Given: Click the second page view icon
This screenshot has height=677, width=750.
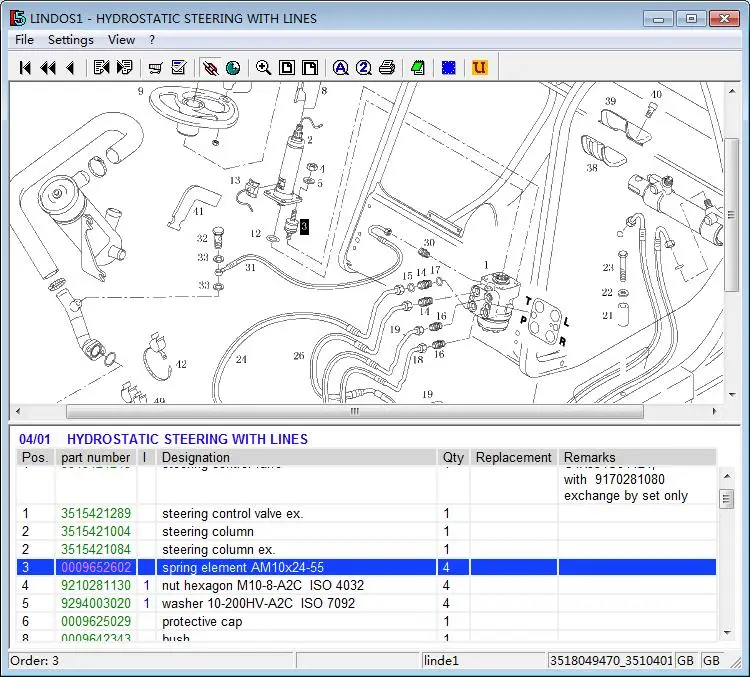Looking at the screenshot, I should coord(310,68).
